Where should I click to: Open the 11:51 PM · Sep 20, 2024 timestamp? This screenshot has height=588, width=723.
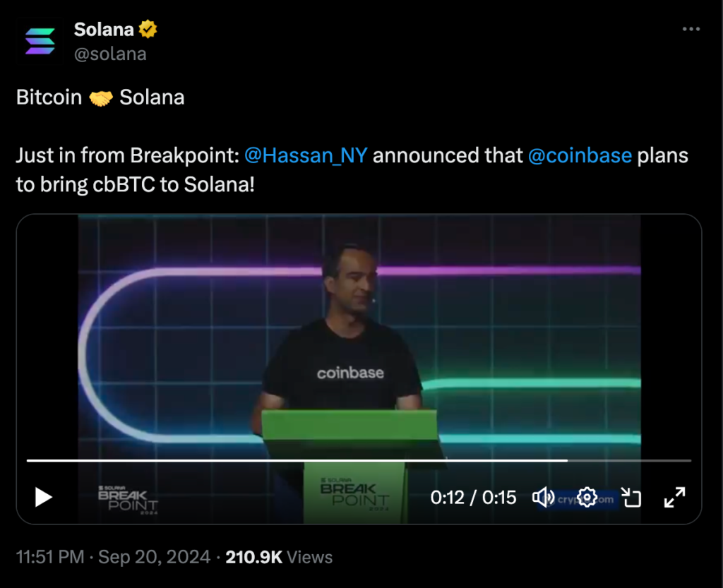[113, 558]
